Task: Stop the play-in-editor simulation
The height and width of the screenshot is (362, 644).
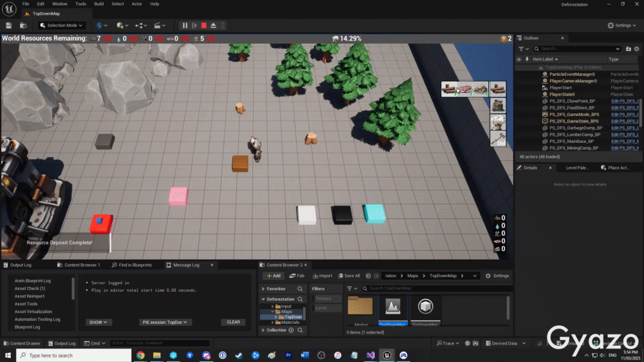Action: (x=204, y=25)
